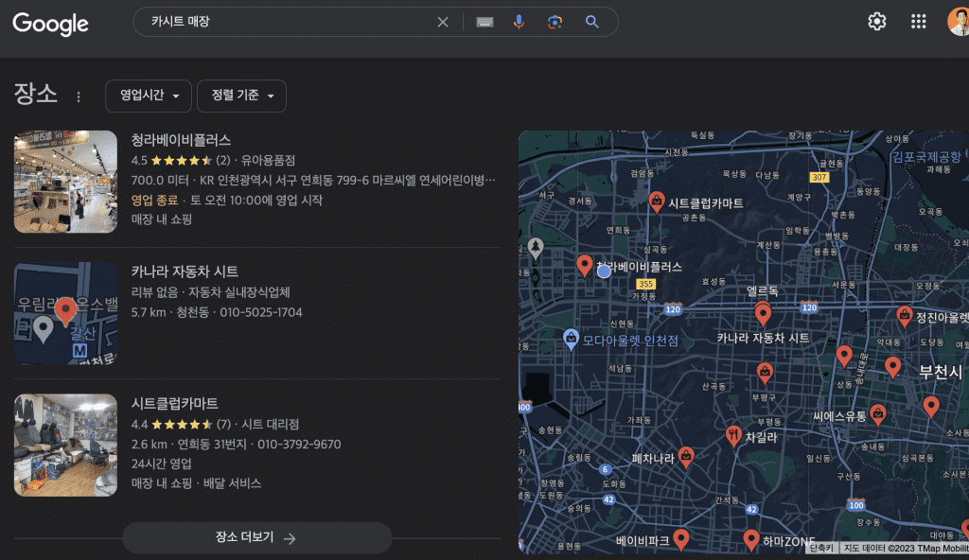969x560 pixels.
Task: Select the 페차나라 shopping pin on map
Action: (x=685, y=458)
